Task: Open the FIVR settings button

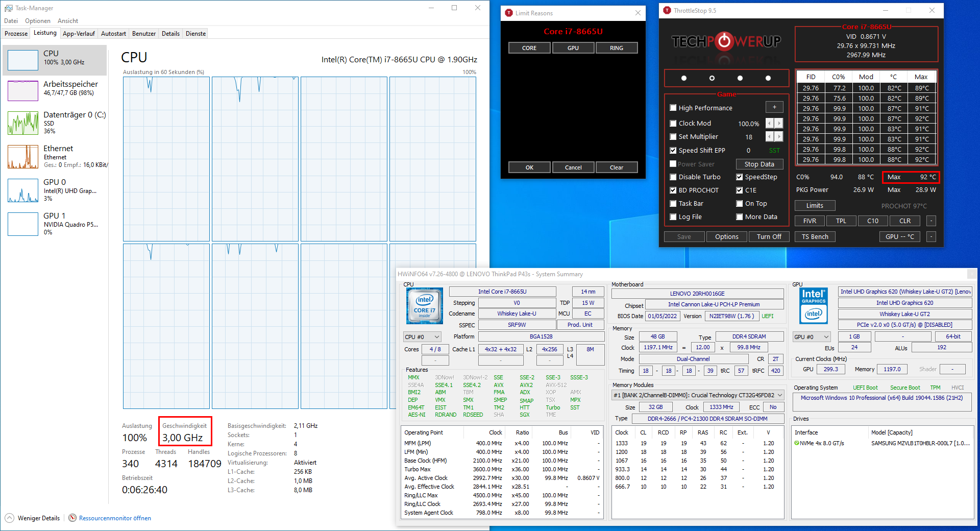Action: [810, 221]
